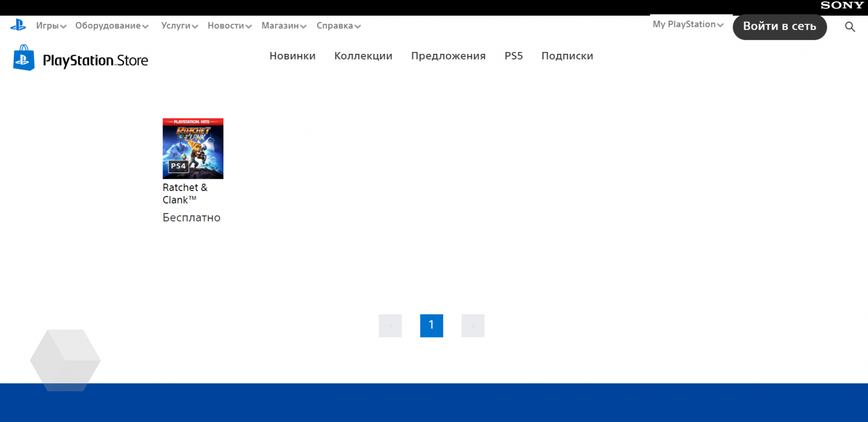Open the Ratchet & Clank cover thumbnail

click(193, 149)
